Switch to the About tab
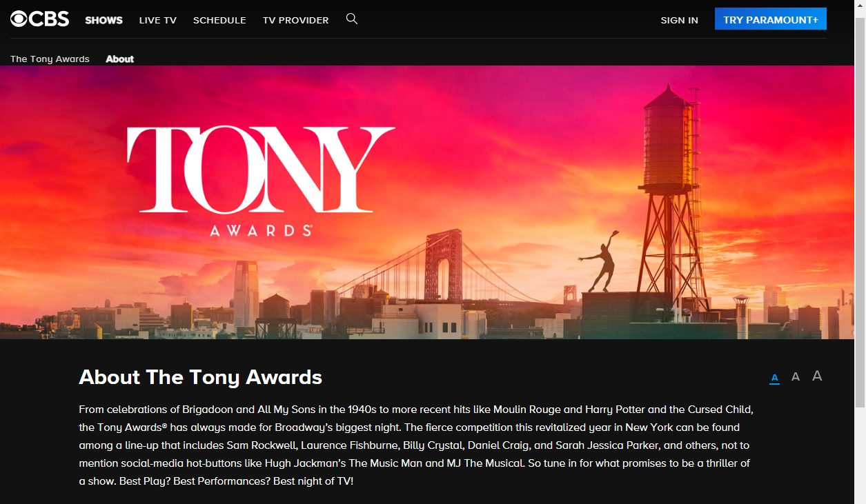 pos(119,59)
